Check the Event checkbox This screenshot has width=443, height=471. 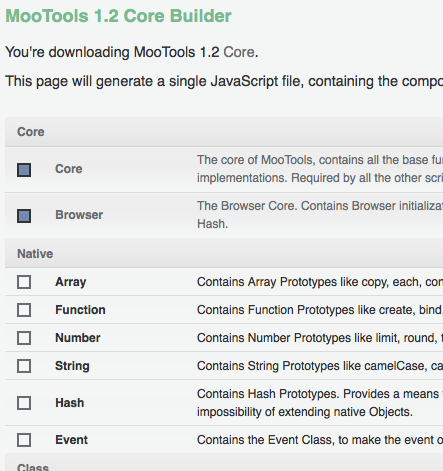click(x=24, y=440)
